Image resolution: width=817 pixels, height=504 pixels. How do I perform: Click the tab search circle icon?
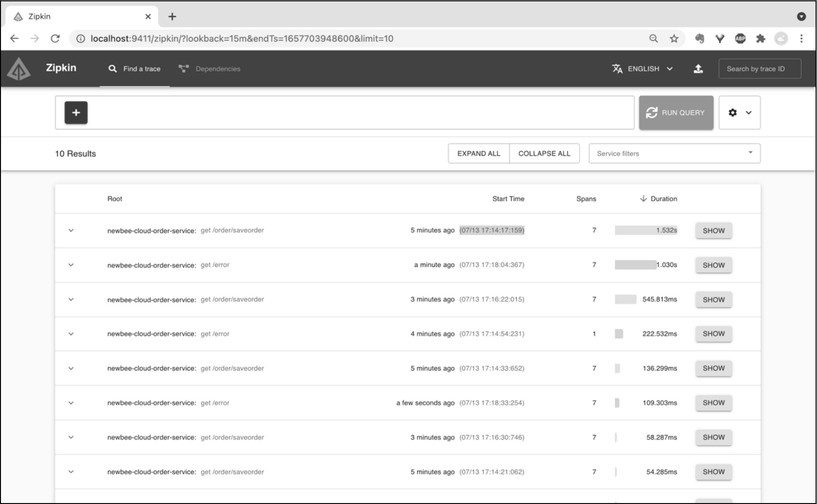click(801, 16)
